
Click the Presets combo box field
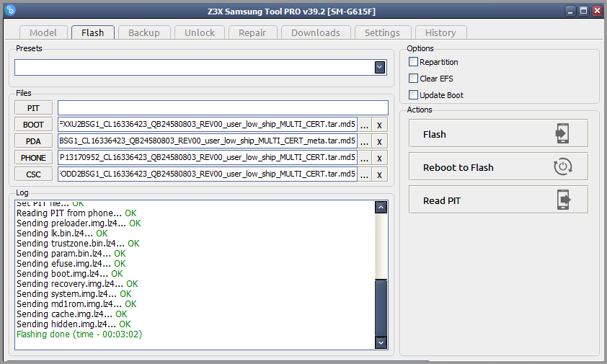pos(200,67)
